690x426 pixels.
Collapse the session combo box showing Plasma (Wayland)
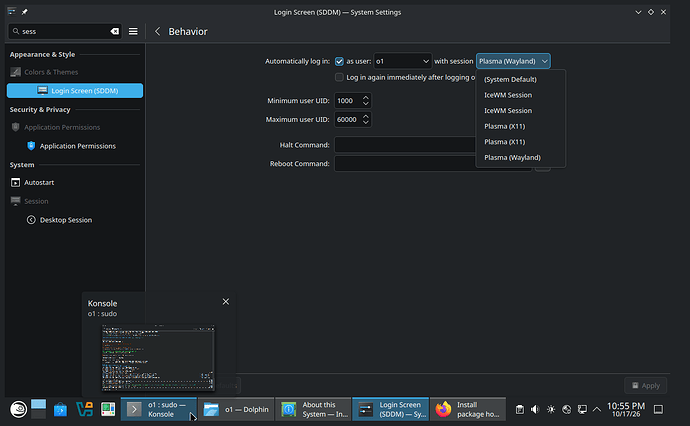[x=513, y=61]
